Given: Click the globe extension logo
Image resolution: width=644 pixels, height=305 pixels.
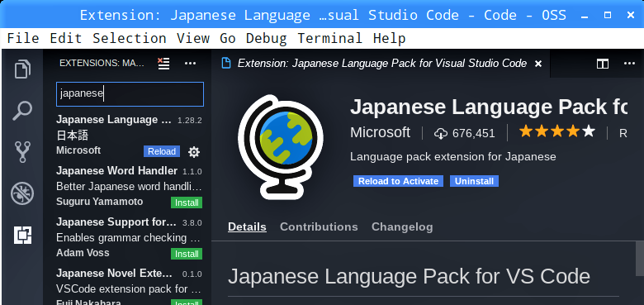Looking at the screenshot, I should pyautogui.click(x=281, y=147).
